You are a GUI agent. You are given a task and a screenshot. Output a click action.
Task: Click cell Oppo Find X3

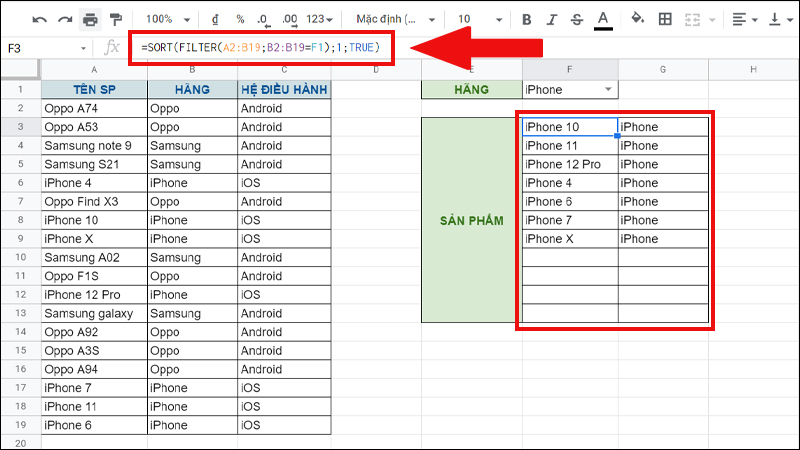coord(94,202)
